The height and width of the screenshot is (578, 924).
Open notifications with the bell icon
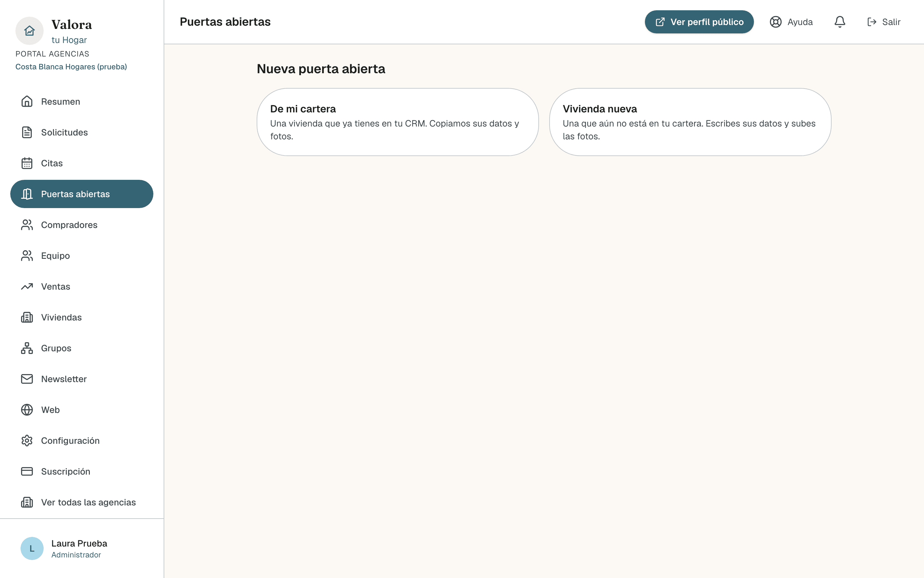pos(840,22)
